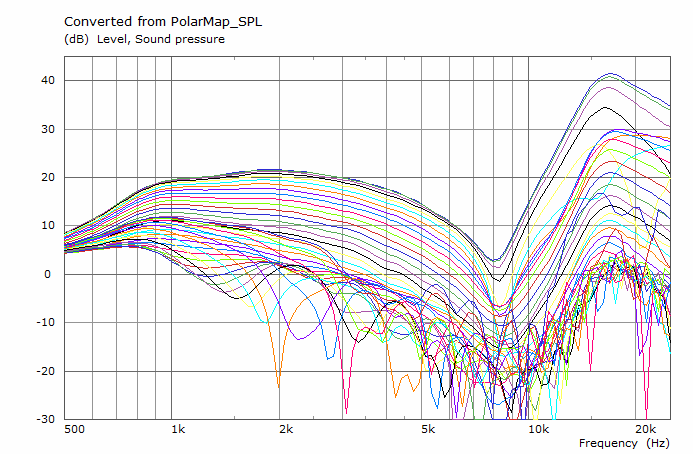Click the '-10' y-axis value

pos(46,322)
